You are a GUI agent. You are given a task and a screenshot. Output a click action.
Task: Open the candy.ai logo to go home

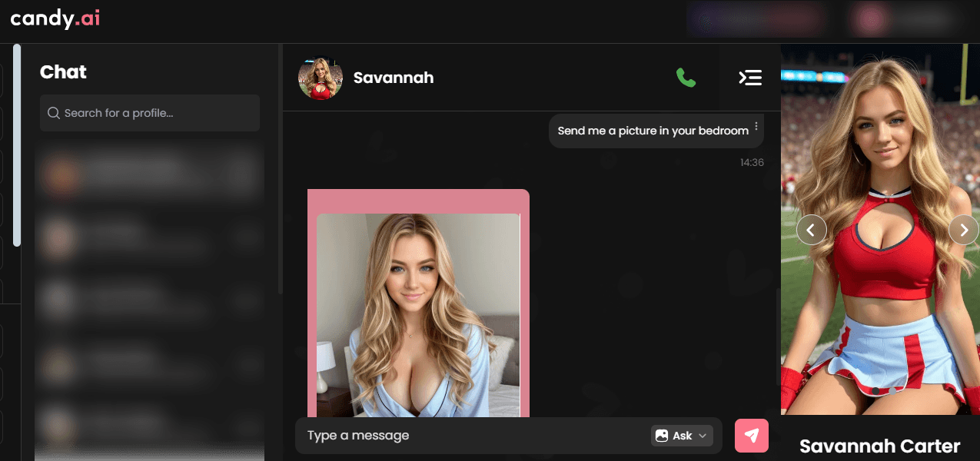(x=54, y=19)
